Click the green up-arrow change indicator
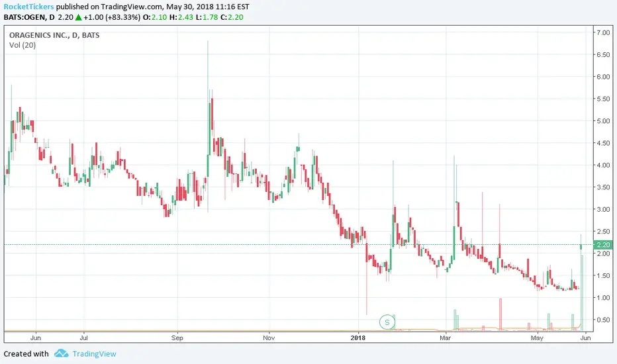This screenshot has height=364, width=617. point(78,17)
